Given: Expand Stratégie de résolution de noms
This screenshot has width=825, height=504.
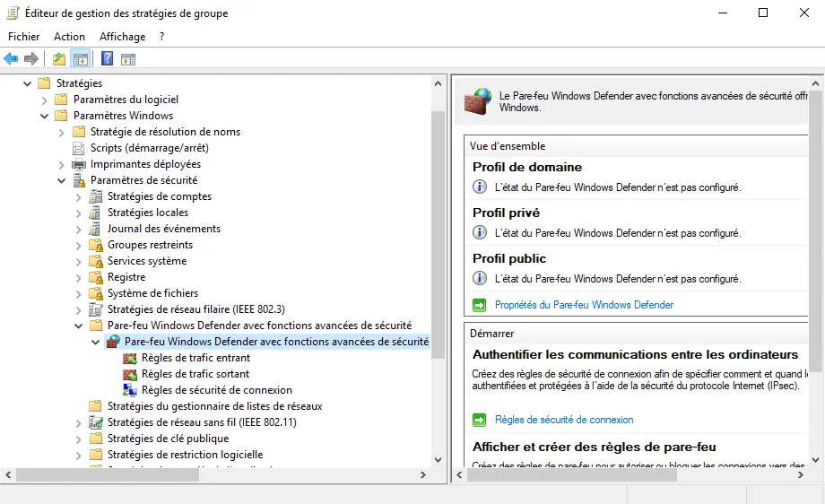Looking at the screenshot, I should 61,133.
